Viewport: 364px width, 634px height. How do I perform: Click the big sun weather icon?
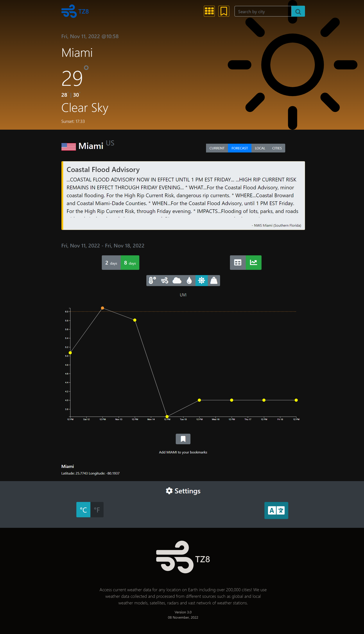click(x=292, y=65)
